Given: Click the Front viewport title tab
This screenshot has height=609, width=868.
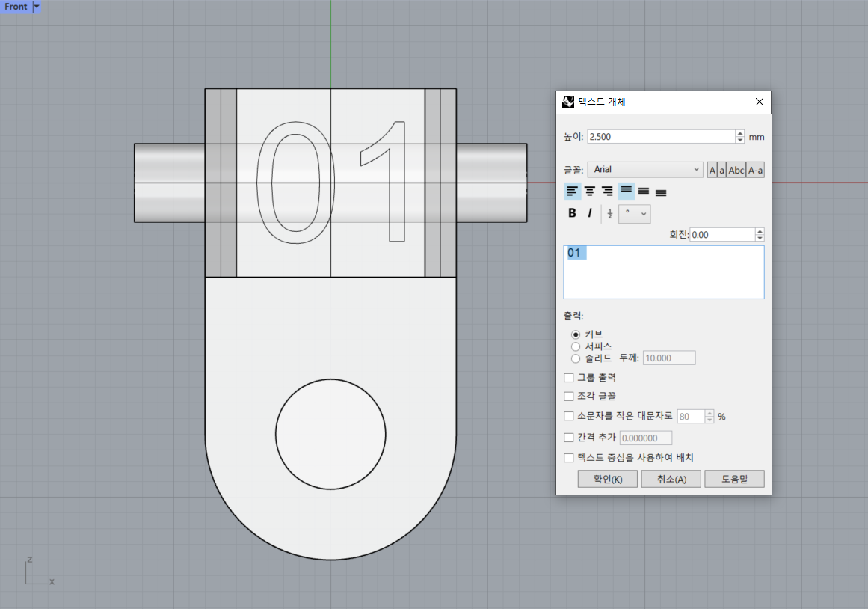Looking at the screenshot, I should point(16,7).
